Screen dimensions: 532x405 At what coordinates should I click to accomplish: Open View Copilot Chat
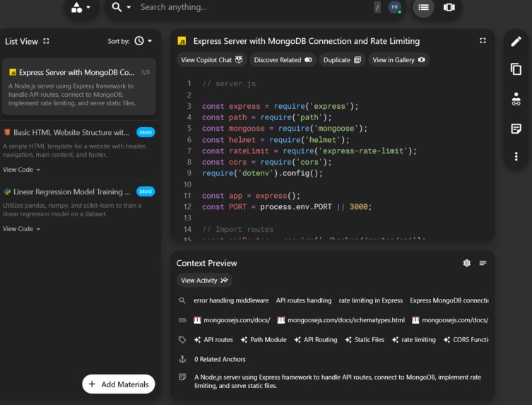(211, 60)
